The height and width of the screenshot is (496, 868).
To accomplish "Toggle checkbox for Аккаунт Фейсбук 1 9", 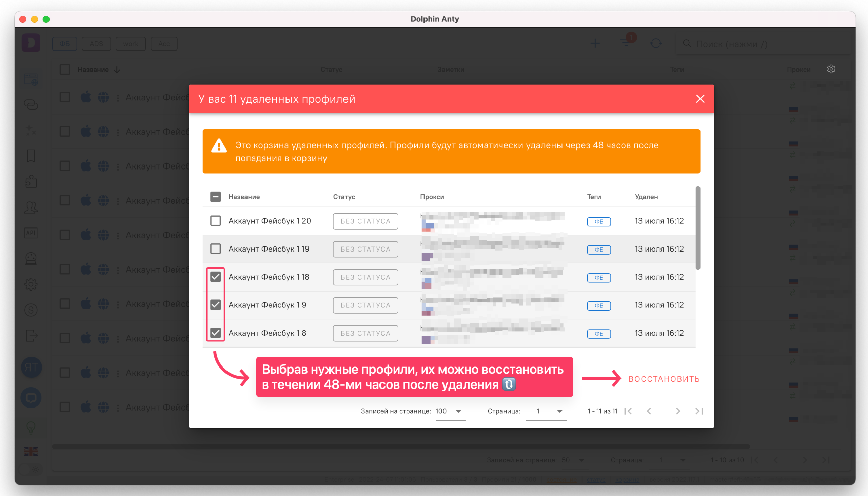I will coord(216,305).
